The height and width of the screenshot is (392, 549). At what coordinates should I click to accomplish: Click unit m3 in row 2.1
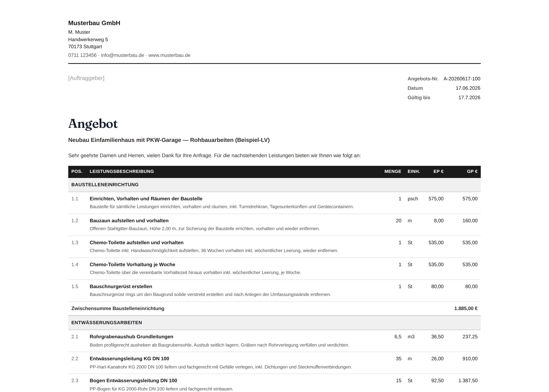(411, 337)
